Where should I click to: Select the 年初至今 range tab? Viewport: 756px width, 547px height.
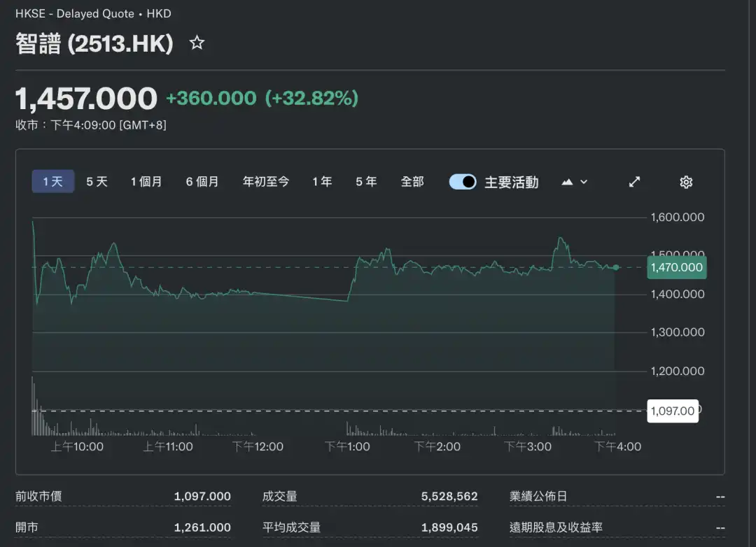tap(266, 182)
